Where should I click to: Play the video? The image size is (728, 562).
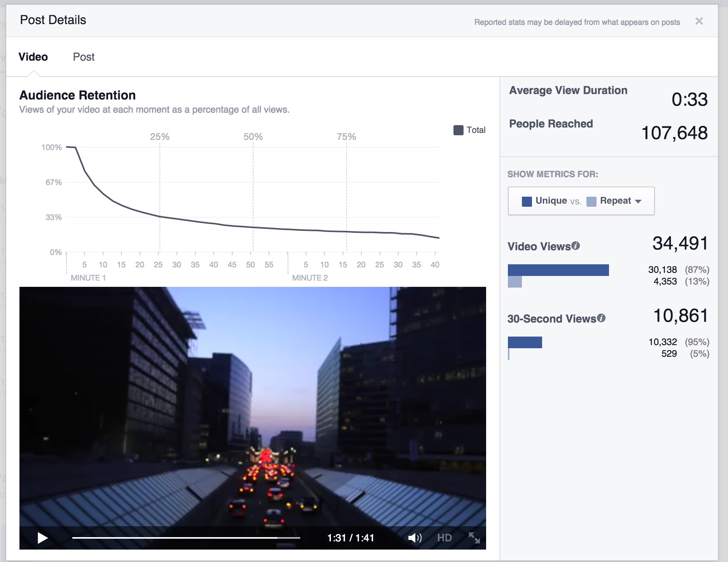[x=42, y=538]
